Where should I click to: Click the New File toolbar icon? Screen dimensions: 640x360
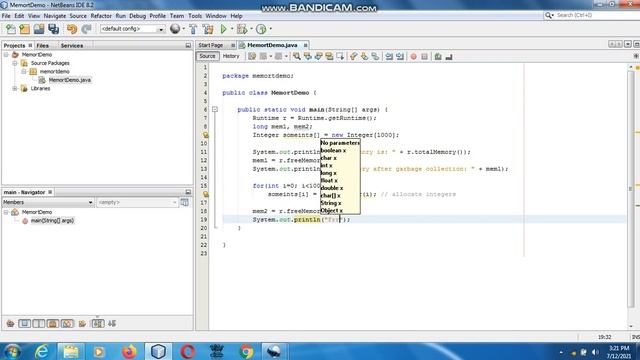[11, 29]
